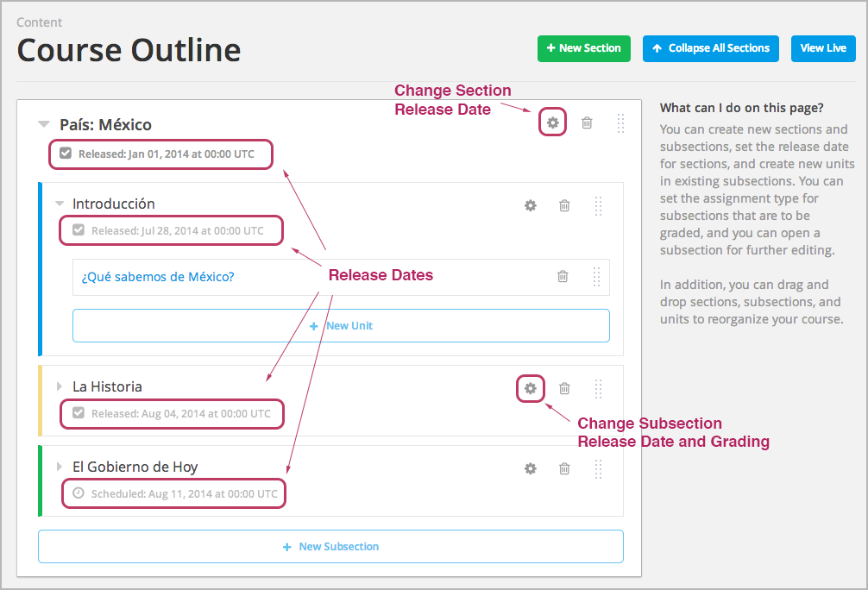
Task: Click the New Section button
Action: pos(583,48)
